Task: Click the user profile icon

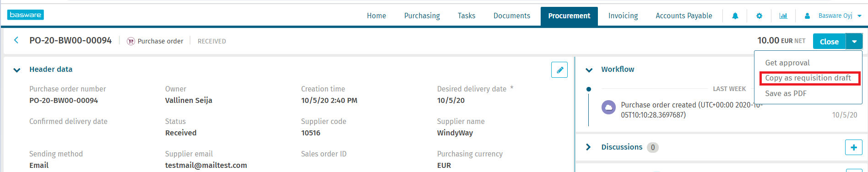Action: 807,16
